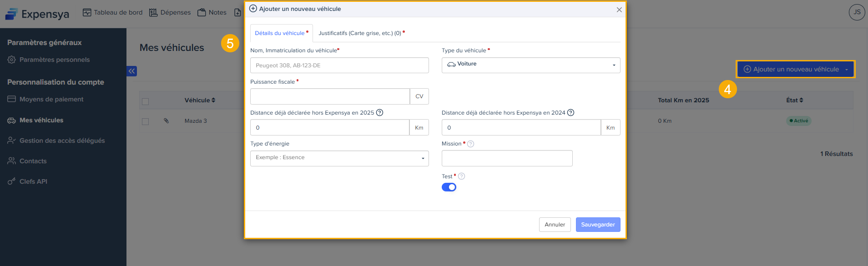The height and width of the screenshot is (266, 868).
Task: Click the paperclip attachment icon for Mazda 3
Action: 167,121
